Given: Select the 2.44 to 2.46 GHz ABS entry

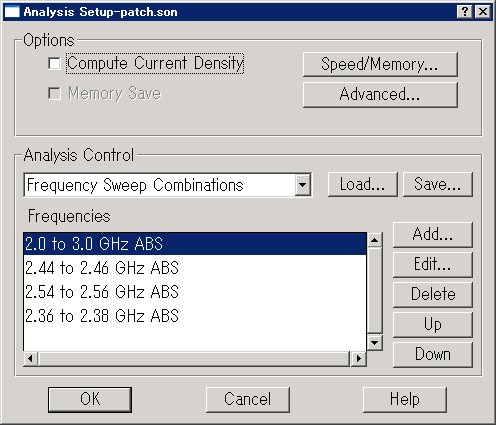Looking at the screenshot, I should coord(195,268).
